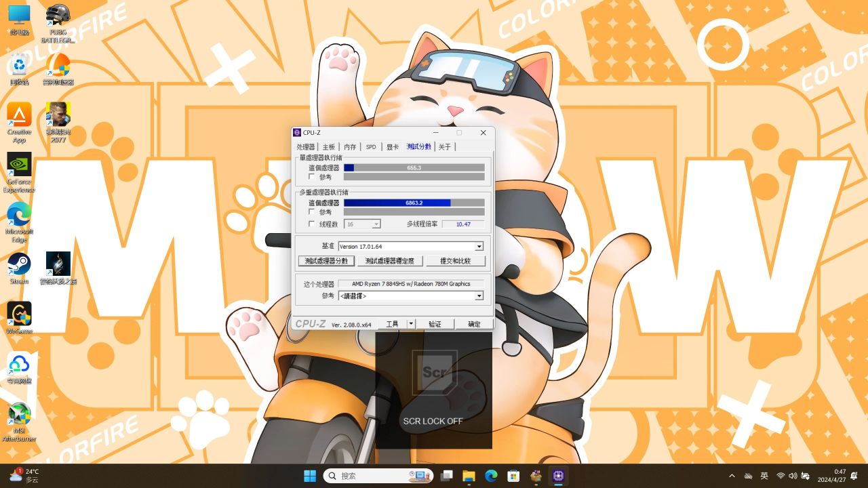Click the CPU-Z taskbar icon
The height and width of the screenshot is (488, 868).
pyautogui.click(x=558, y=476)
